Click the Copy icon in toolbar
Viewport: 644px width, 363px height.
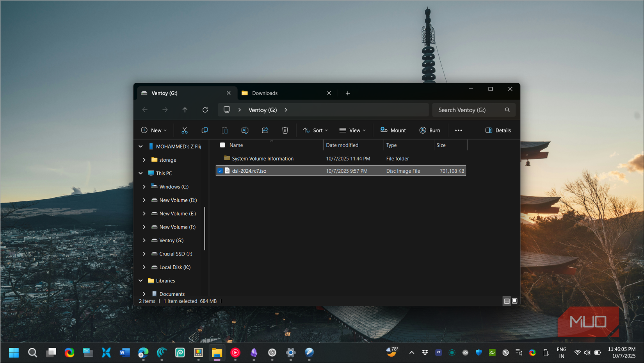(205, 130)
